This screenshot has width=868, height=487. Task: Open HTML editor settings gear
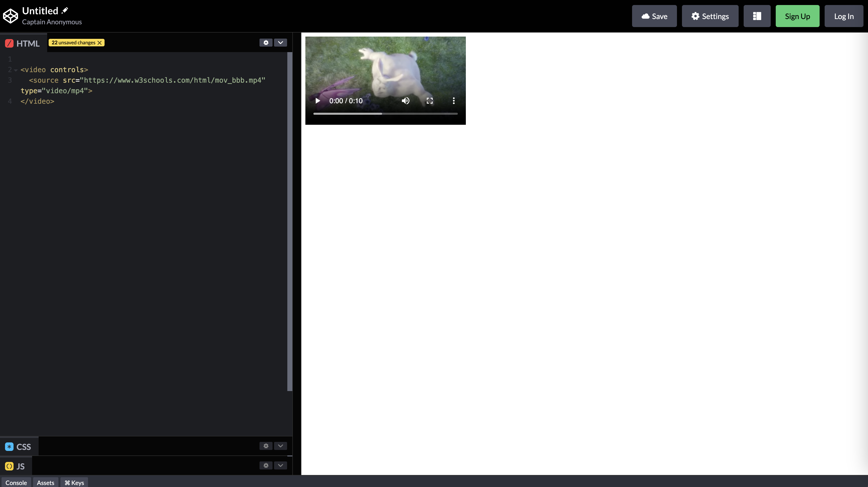pos(266,42)
